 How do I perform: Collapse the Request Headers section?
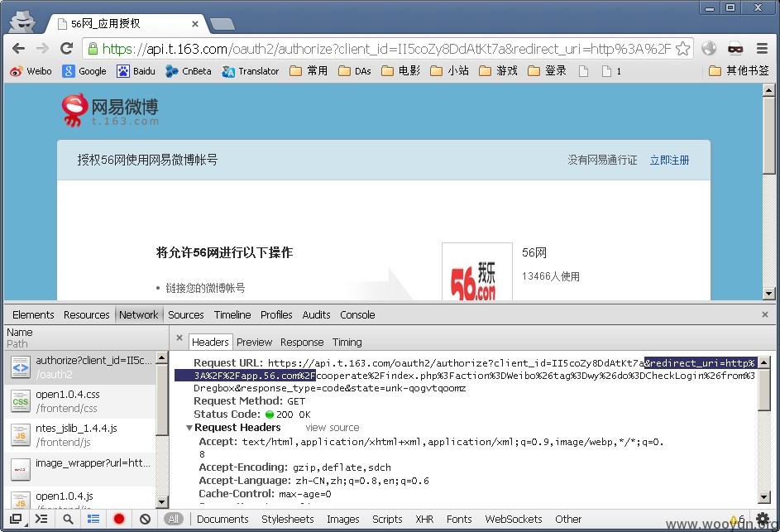[189, 428]
